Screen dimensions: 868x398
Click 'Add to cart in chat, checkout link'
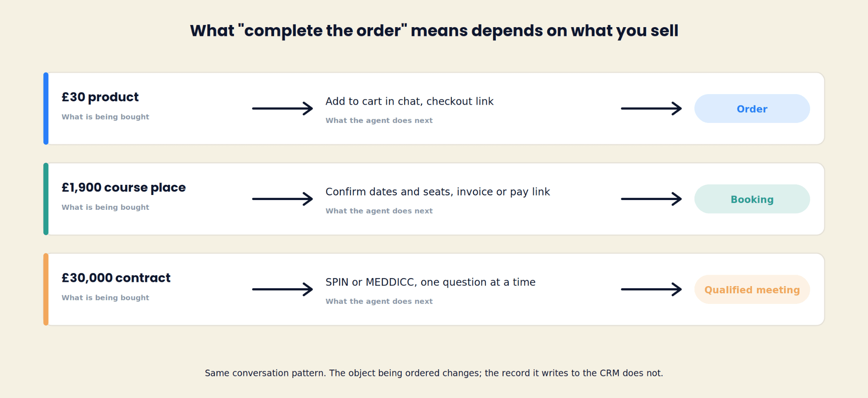pyautogui.click(x=409, y=101)
